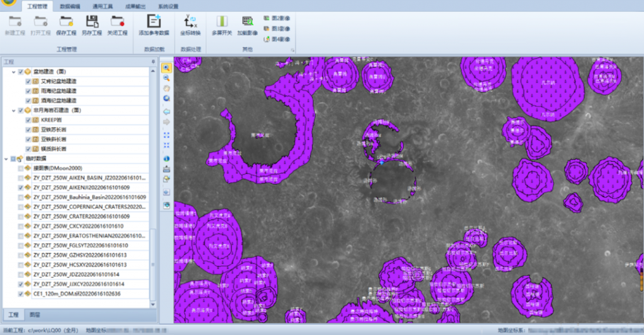Click the pin icon of 工程 panel
Screen dimensions: 644x335
[153, 62]
